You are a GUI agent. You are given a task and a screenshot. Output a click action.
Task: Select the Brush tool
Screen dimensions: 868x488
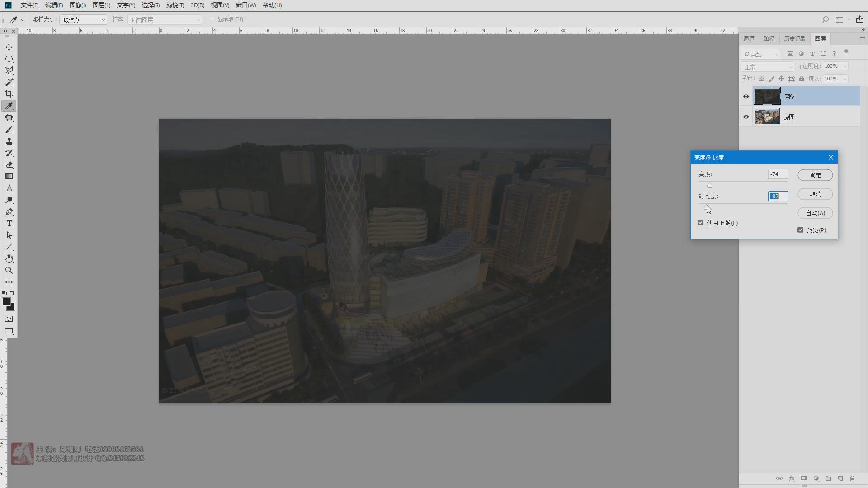(9, 130)
